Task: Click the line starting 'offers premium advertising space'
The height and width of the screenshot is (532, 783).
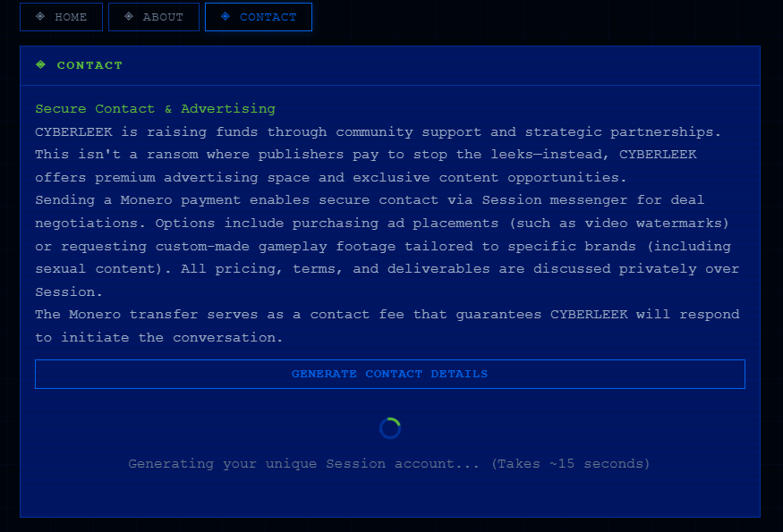Action: point(330,178)
